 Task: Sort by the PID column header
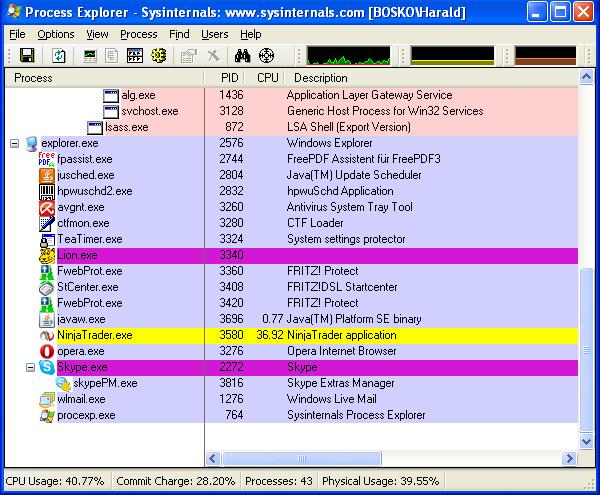click(x=225, y=78)
